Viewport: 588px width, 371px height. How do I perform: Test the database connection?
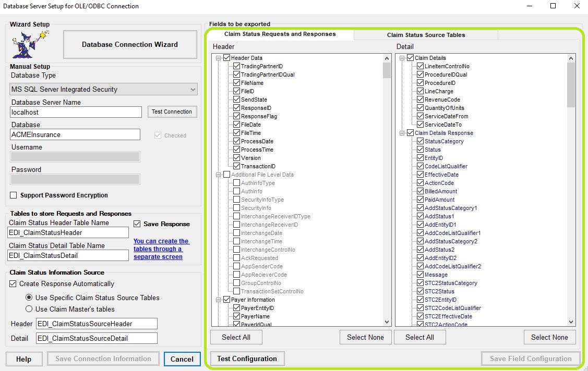[x=172, y=112]
